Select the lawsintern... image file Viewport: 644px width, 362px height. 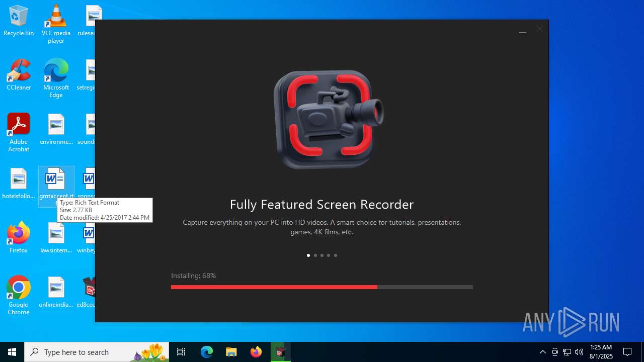pyautogui.click(x=56, y=238)
